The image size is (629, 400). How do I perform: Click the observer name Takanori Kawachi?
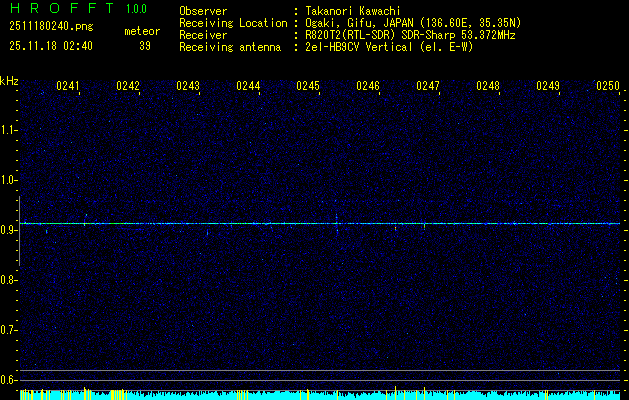tap(353, 11)
